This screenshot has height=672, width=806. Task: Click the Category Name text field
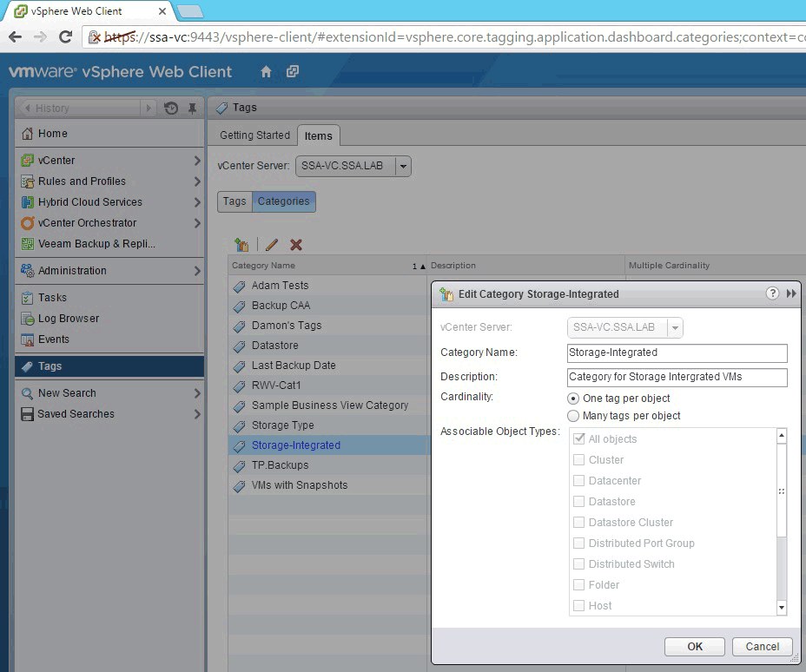point(677,352)
